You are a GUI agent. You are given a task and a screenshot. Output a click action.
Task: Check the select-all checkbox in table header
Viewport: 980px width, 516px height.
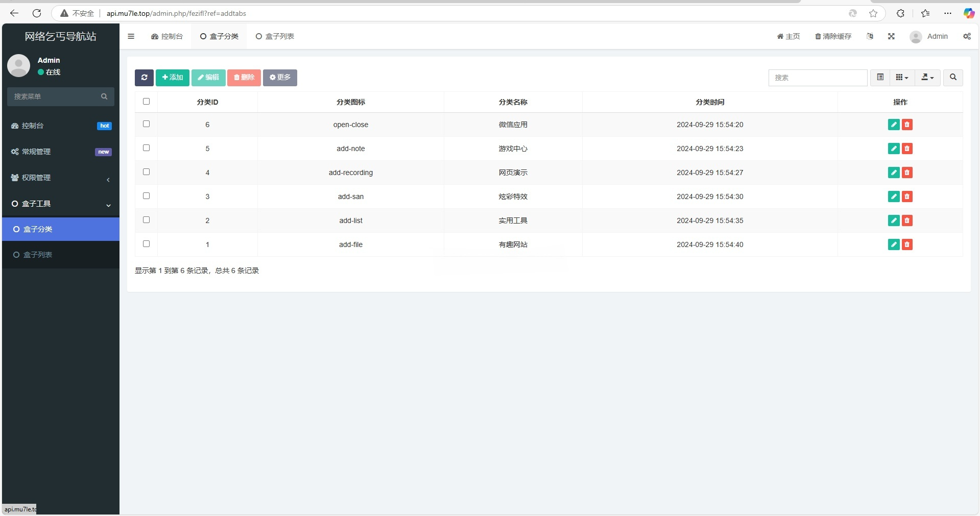(146, 102)
